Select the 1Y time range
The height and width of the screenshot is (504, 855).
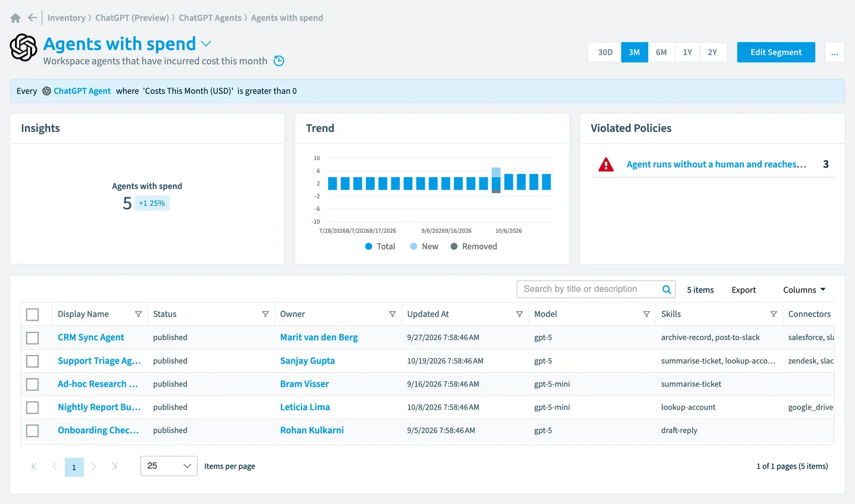687,52
